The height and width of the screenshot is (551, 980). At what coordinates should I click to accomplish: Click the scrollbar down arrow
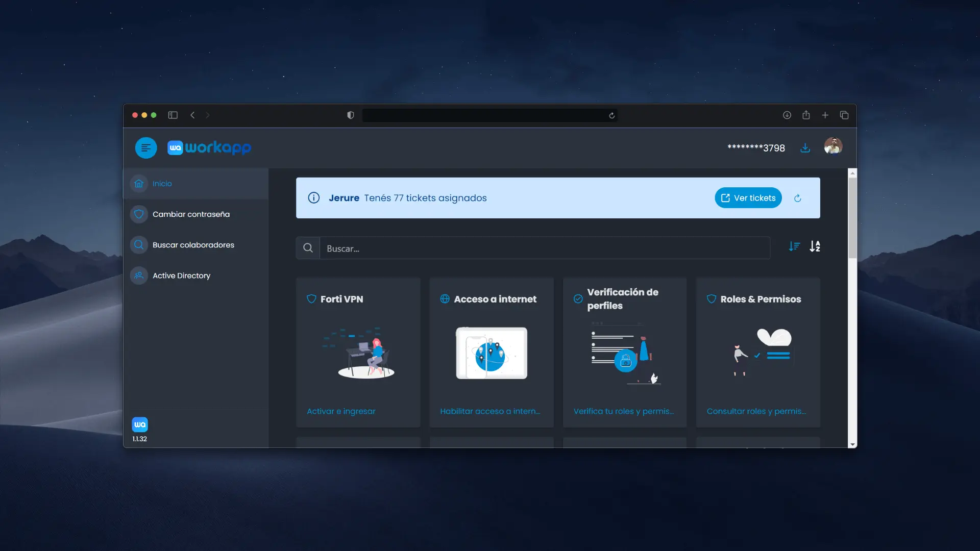pyautogui.click(x=852, y=445)
